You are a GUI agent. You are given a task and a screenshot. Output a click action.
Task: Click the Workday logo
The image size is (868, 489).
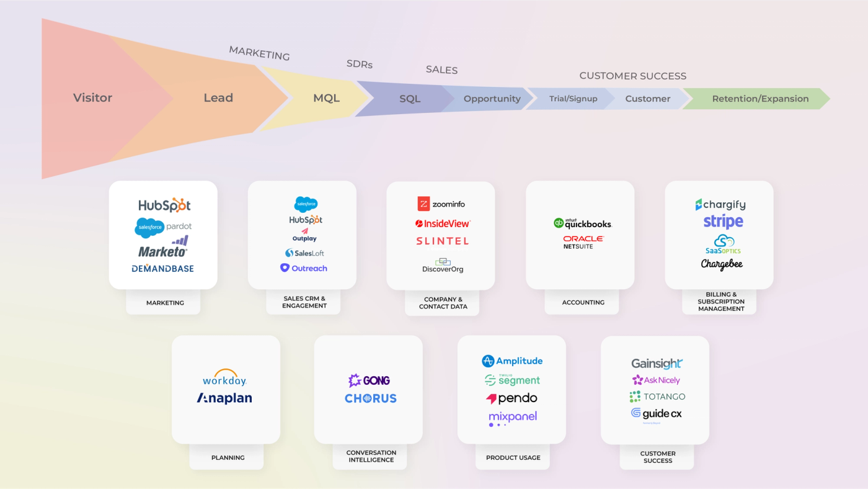(x=224, y=378)
